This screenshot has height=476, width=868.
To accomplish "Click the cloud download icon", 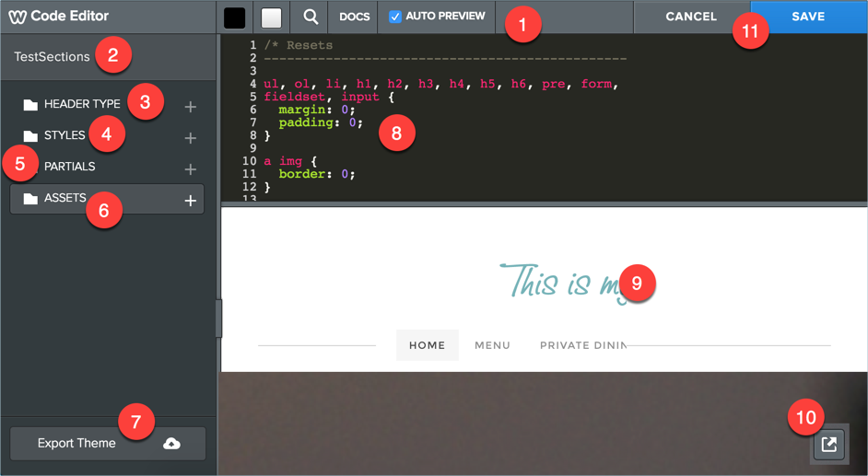I will [171, 444].
